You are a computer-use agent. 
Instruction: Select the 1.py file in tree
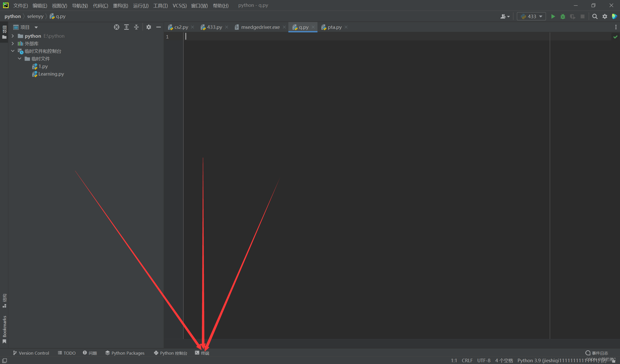pos(40,66)
